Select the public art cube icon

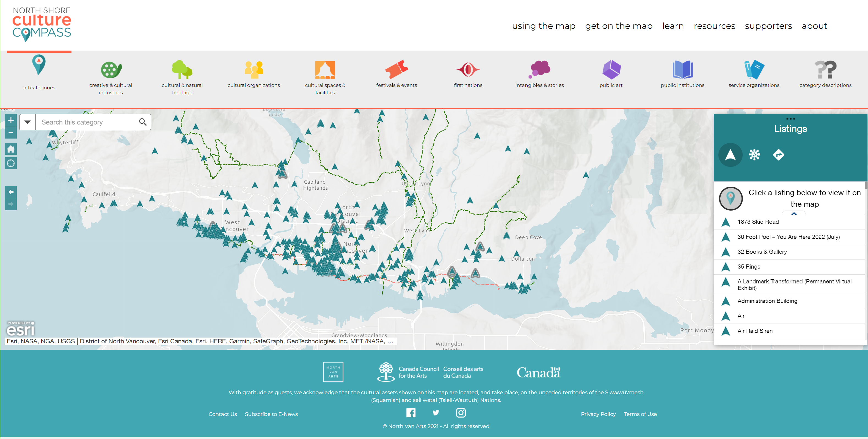pyautogui.click(x=611, y=69)
